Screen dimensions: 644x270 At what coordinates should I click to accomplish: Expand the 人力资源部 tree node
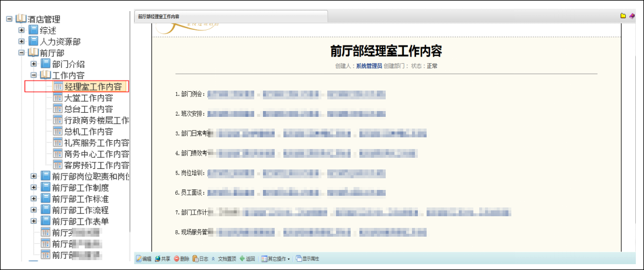pyautogui.click(x=22, y=41)
